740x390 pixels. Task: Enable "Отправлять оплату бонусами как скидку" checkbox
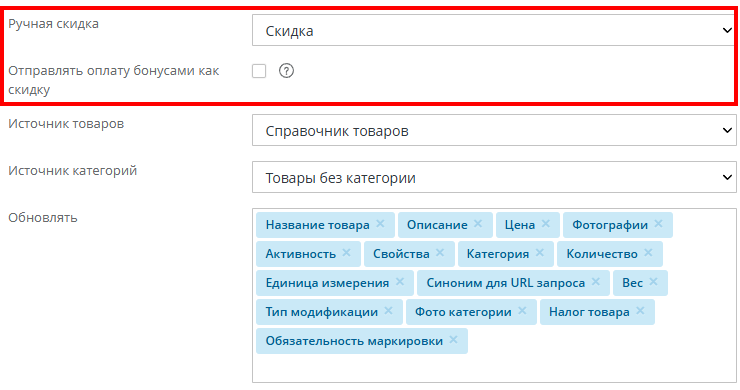click(259, 71)
